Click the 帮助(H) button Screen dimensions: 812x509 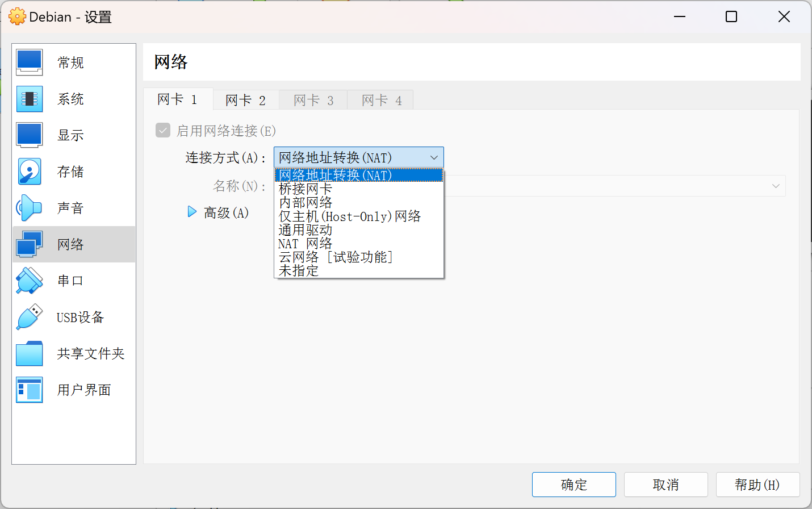(758, 485)
